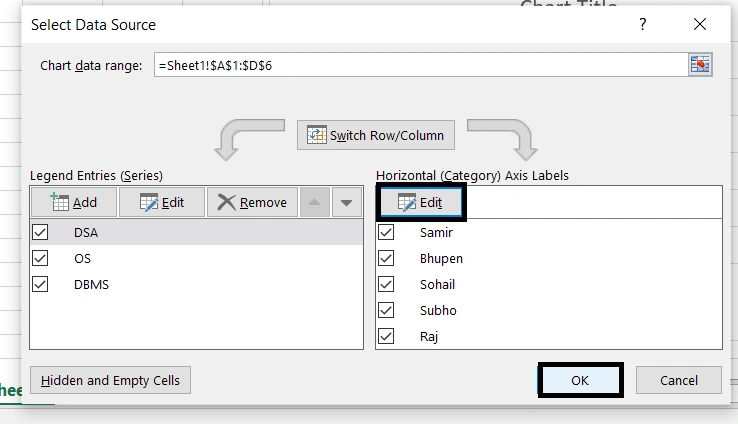Select the Subho axis label
Viewport: 738px width, 424px height.
(438, 310)
